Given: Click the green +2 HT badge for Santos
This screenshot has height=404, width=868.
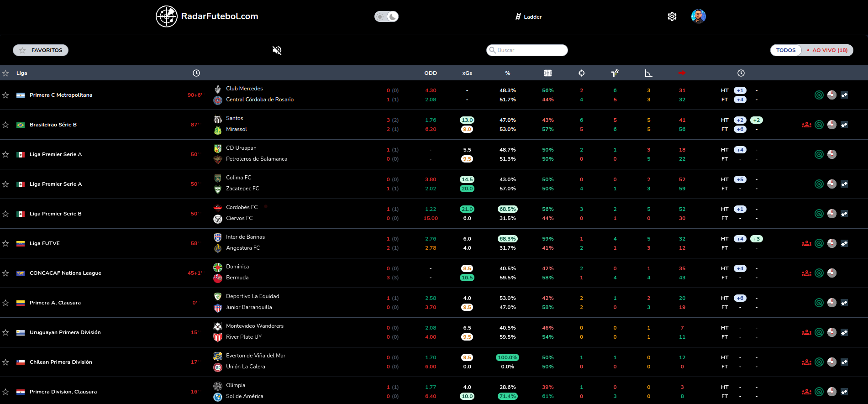Looking at the screenshot, I should pyautogui.click(x=757, y=120).
